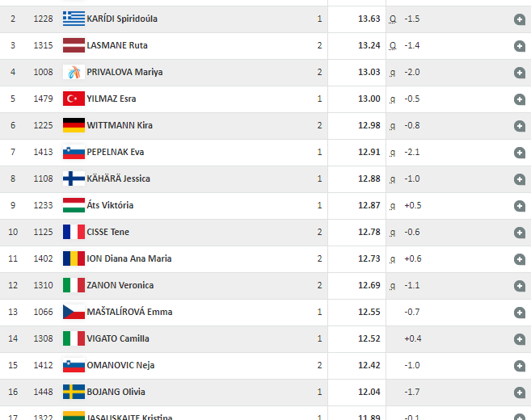This screenshot has height=420, width=531.
Task: Click the neutral athlete logo beside PRIVALOVA
Action: [74, 72]
